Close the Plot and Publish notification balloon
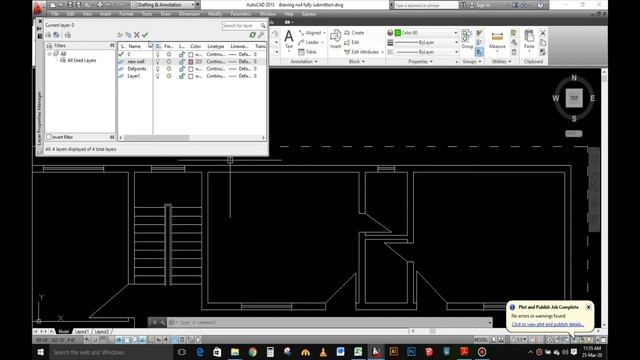Image resolution: width=640 pixels, height=360 pixels. [589, 307]
